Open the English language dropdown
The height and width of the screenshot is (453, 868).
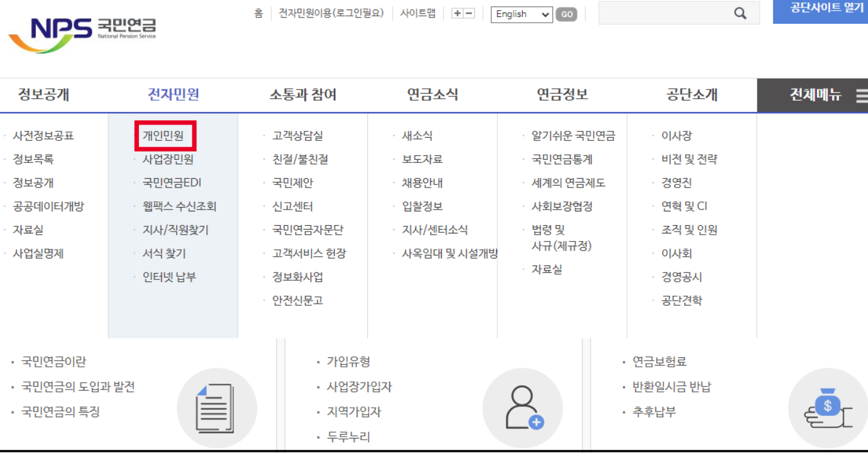[x=521, y=14]
